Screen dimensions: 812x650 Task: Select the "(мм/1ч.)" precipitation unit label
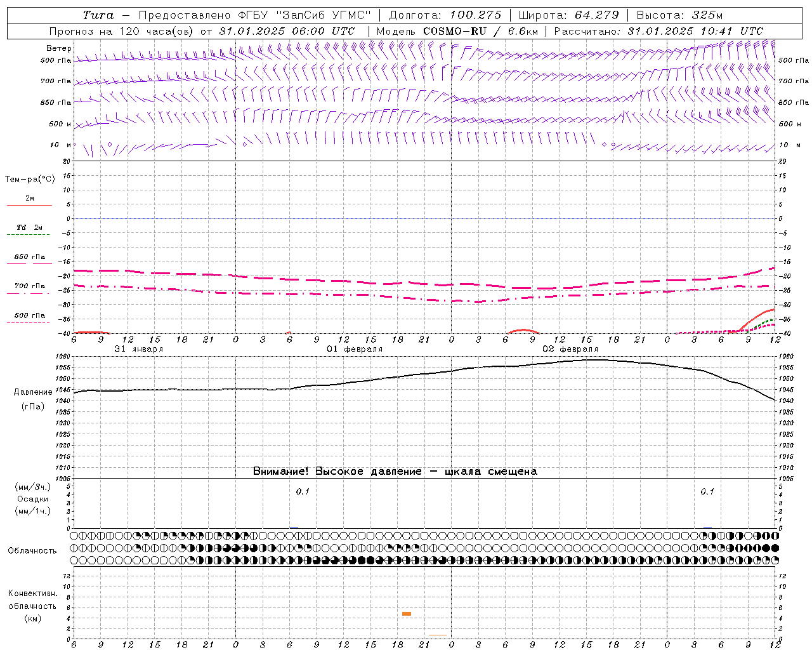[x=33, y=511]
